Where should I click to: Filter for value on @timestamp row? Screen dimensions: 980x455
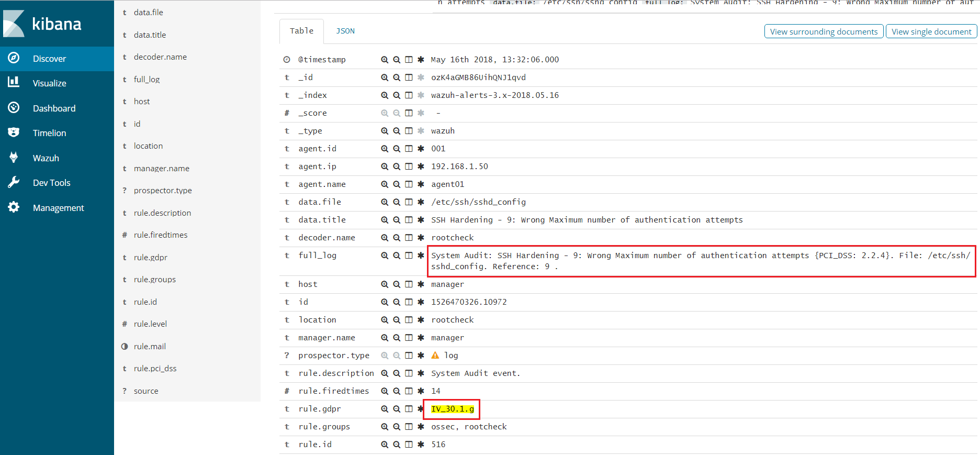point(385,60)
